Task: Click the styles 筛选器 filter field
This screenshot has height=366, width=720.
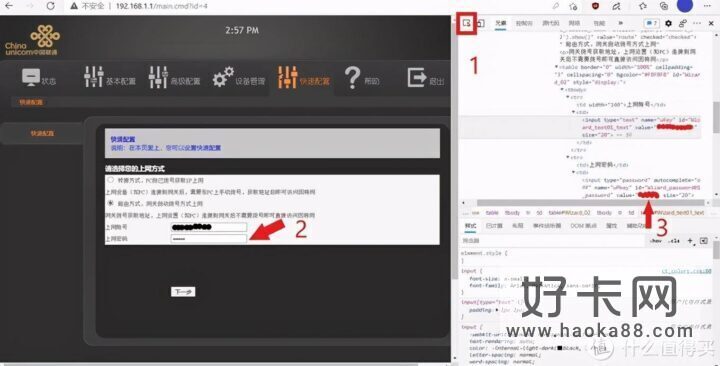Action: 551,240
